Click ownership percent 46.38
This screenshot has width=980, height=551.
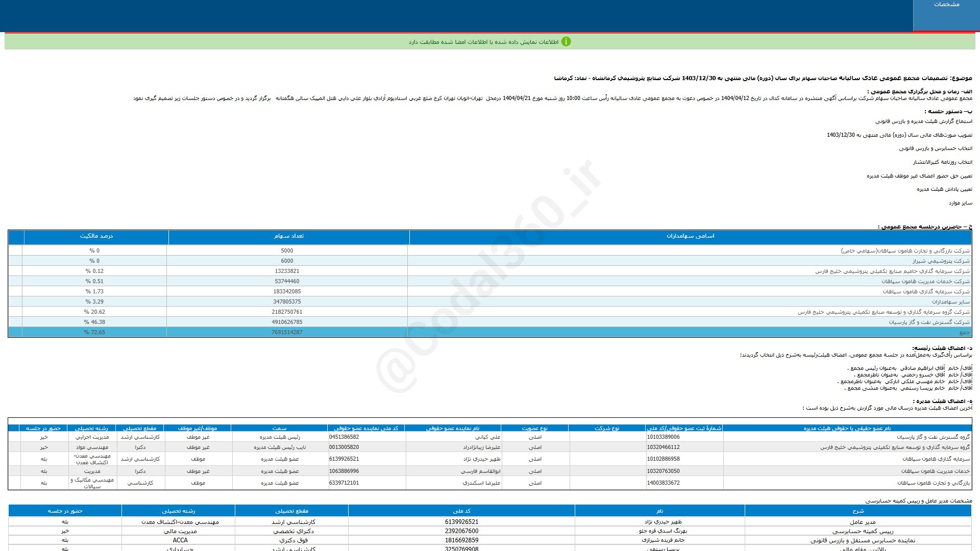[x=94, y=322]
